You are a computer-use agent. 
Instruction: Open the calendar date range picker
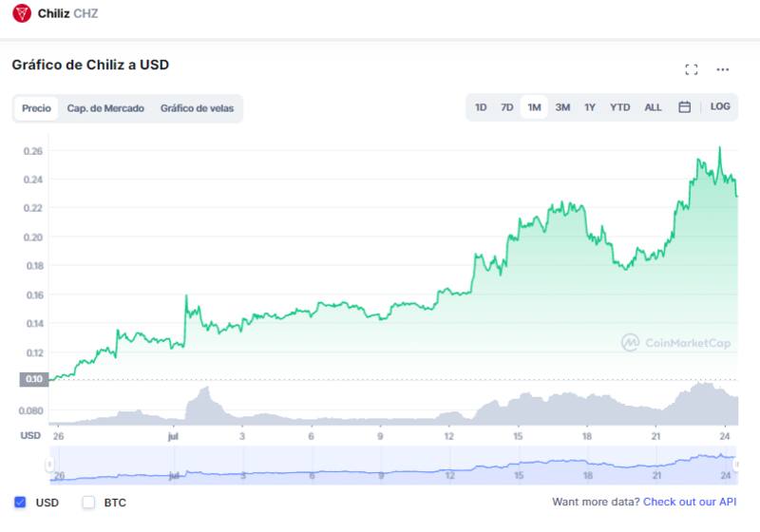(684, 107)
